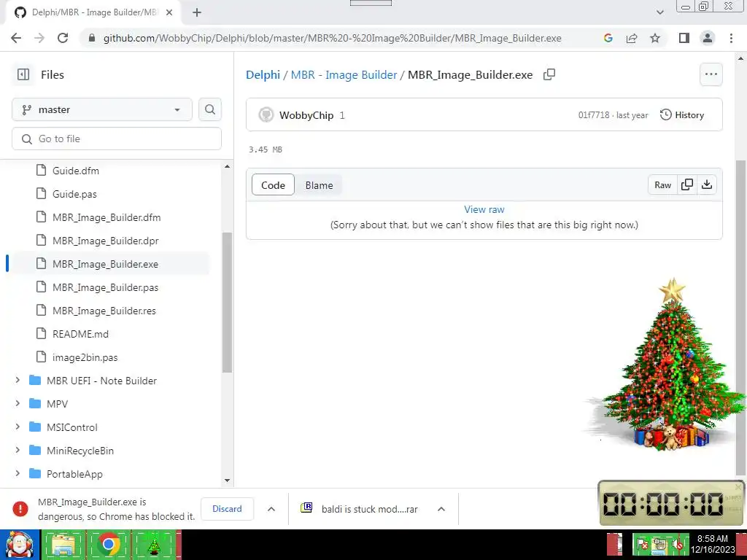The image size is (747, 560).
Task: Toggle the Chrome side panel
Action: [x=684, y=38]
